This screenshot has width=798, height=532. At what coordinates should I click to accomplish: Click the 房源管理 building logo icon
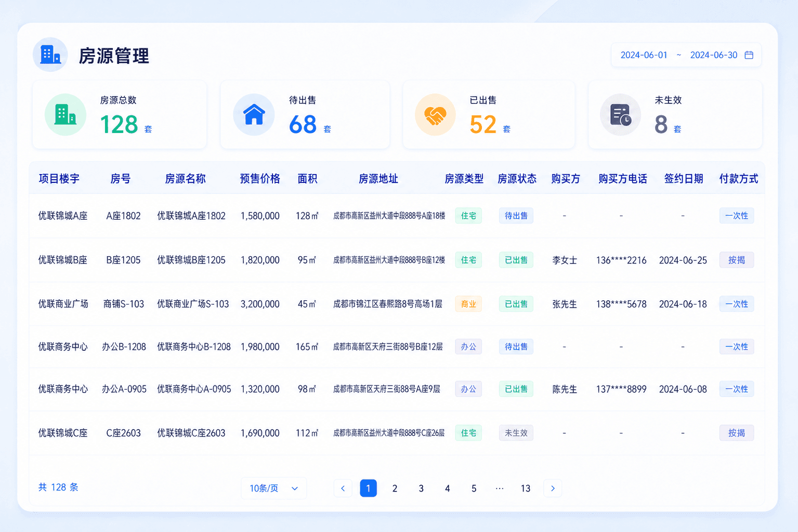(50, 55)
